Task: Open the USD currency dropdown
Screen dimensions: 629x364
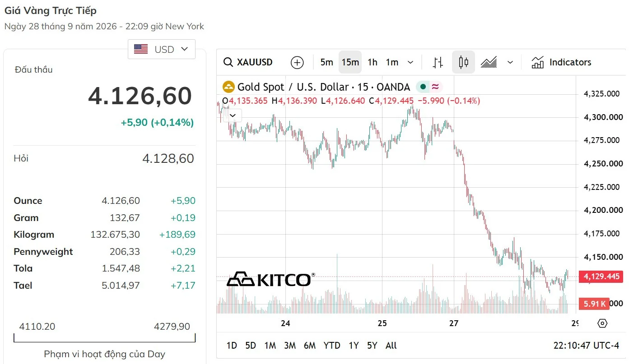Action: [162, 49]
